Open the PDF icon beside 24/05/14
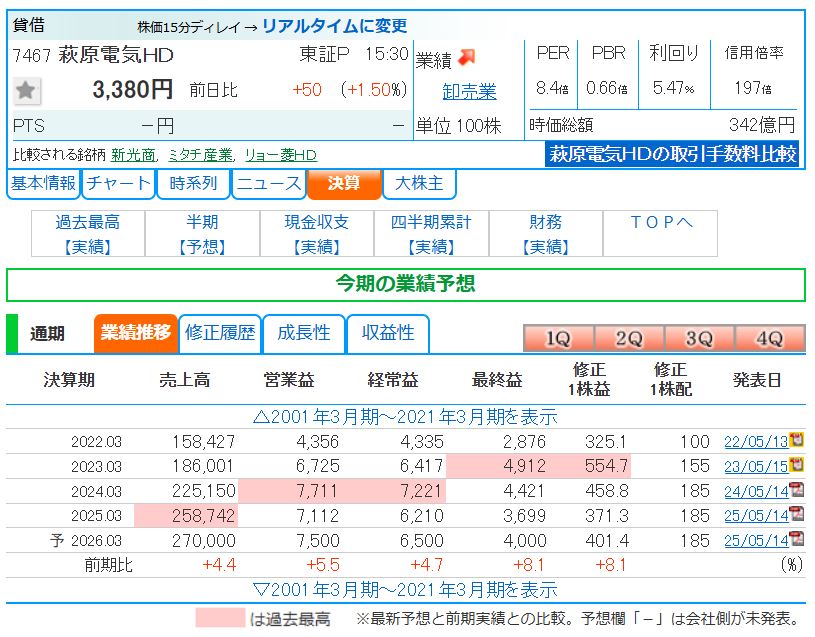 click(x=796, y=489)
